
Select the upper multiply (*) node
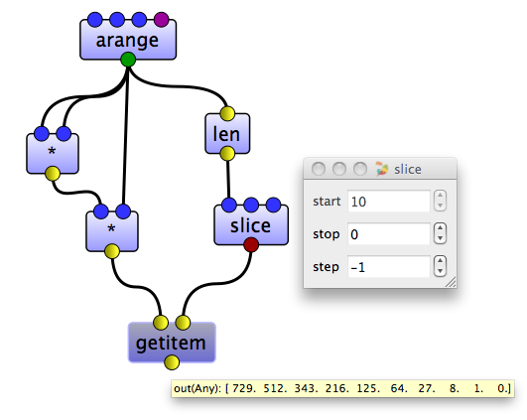(53, 154)
